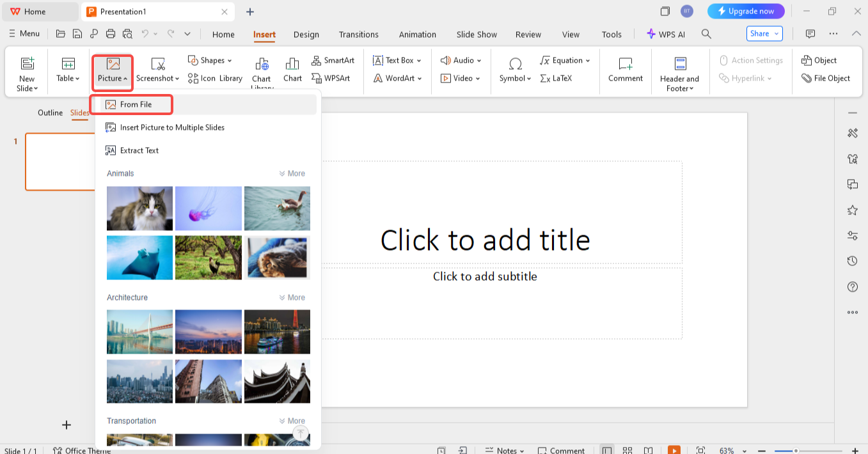868x454 pixels.
Task: Click the File Object paperclip icon
Action: [x=807, y=78]
